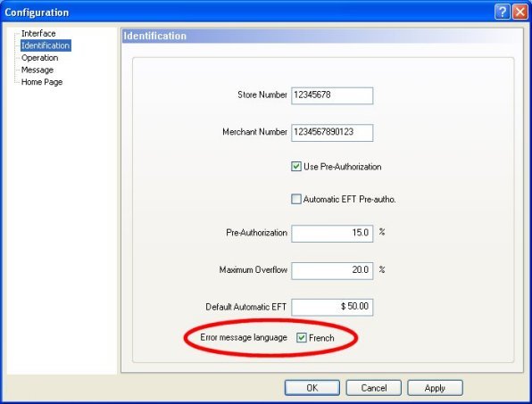The image size is (532, 404).
Task: Open the Message settings page
Action: click(x=37, y=70)
